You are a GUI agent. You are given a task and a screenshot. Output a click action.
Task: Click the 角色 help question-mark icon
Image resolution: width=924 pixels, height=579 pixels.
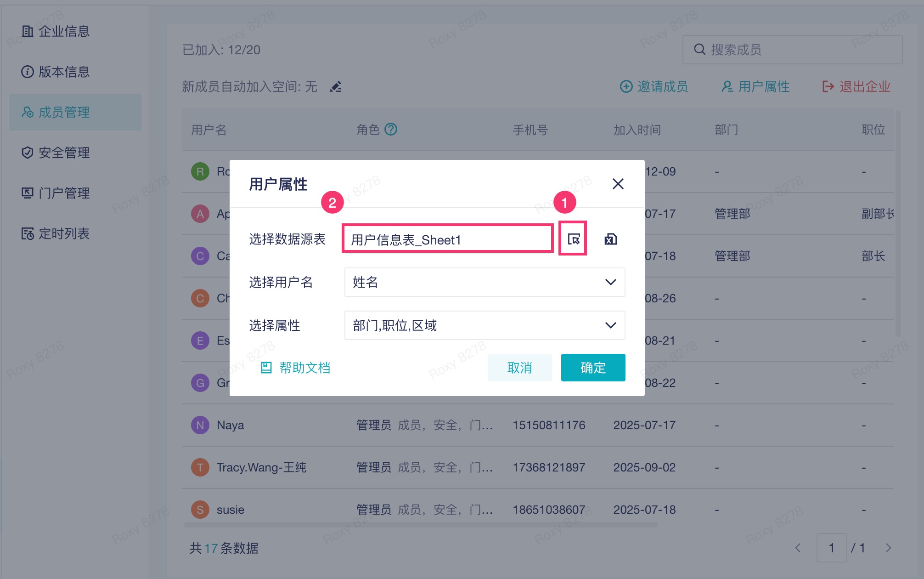click(391, 130)
